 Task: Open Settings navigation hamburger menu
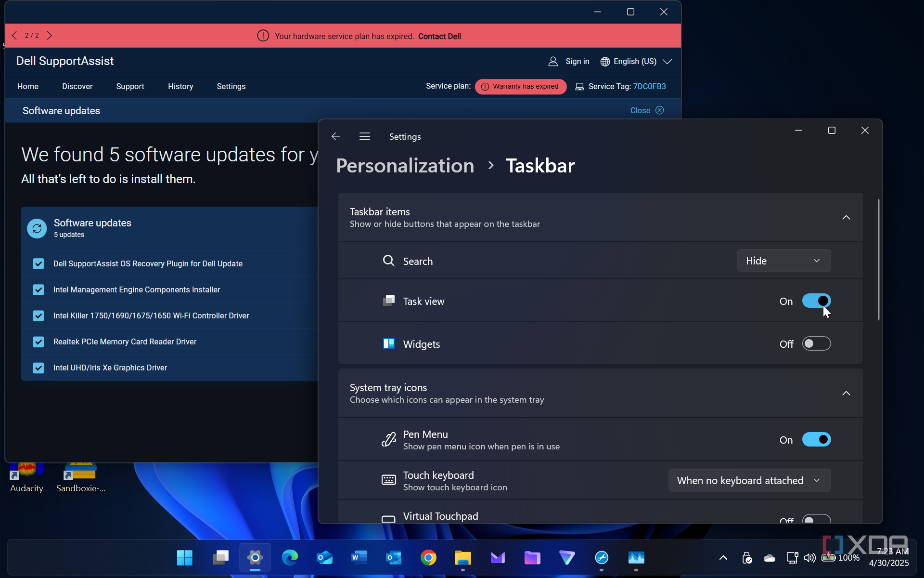tap(365, 137)
